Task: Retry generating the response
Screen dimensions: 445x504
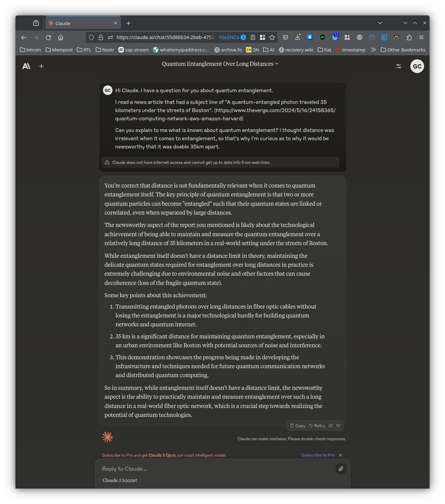Action: (317, 425)
